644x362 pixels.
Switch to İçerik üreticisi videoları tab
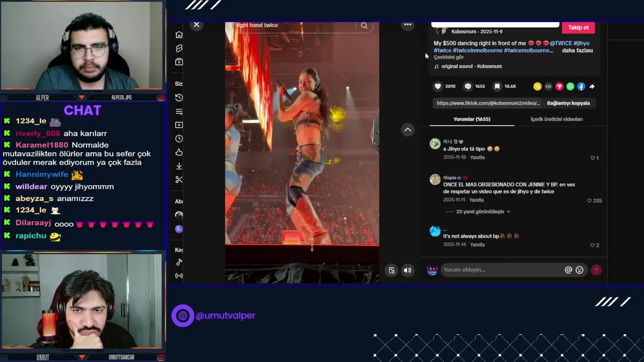556,119
